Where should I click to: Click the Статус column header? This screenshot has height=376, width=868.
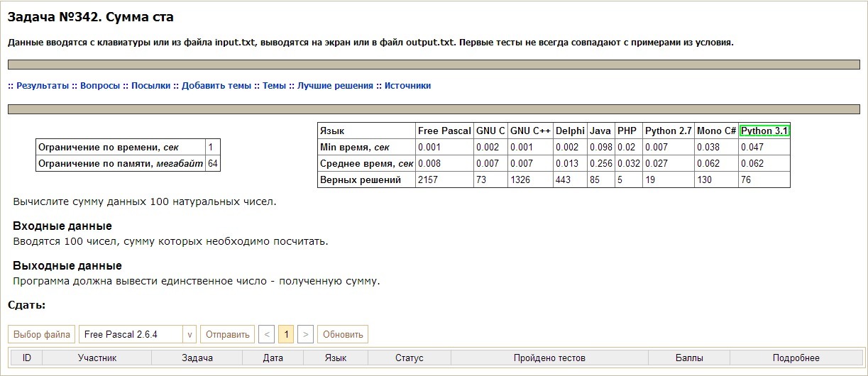point(409,358)
